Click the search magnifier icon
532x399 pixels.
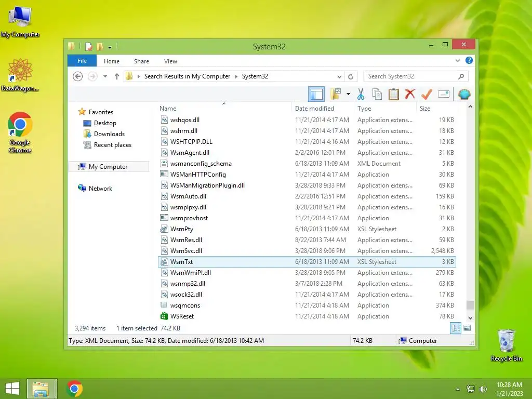(461, 76)
